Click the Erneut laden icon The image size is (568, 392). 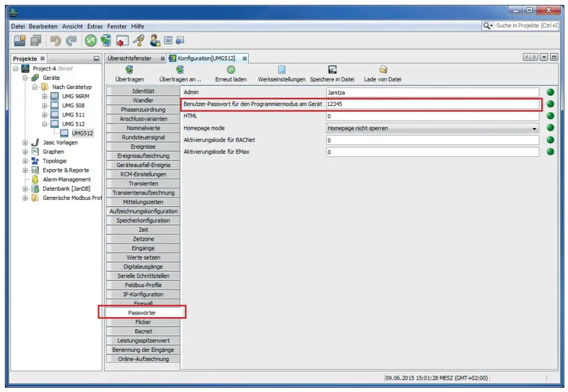(x=231, y=70)
